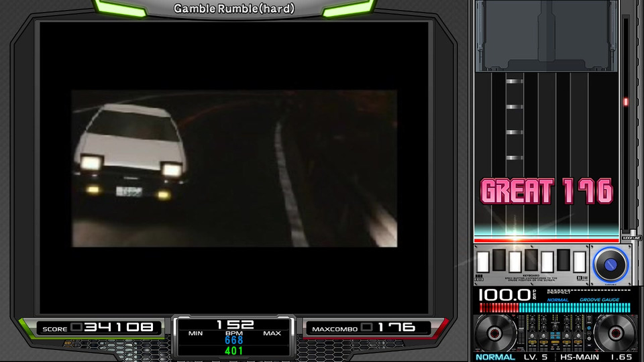
Task: Click the SCORE value '34108'
Action: click(x=119, y=327)
